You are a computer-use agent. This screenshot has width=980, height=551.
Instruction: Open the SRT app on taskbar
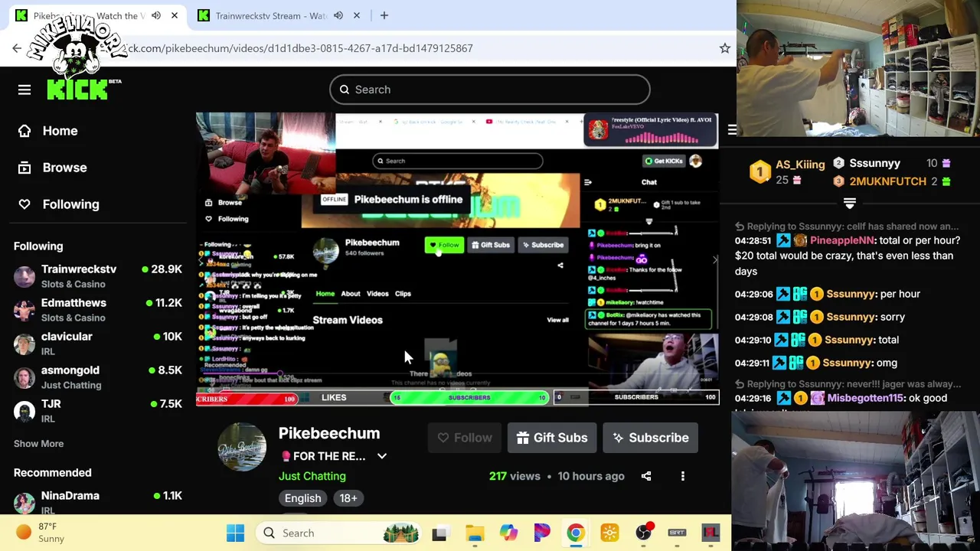click(677, 533)
